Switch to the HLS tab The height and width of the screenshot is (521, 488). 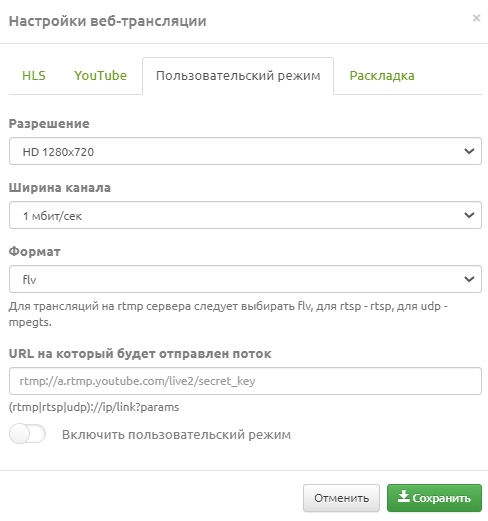point(34,76)
